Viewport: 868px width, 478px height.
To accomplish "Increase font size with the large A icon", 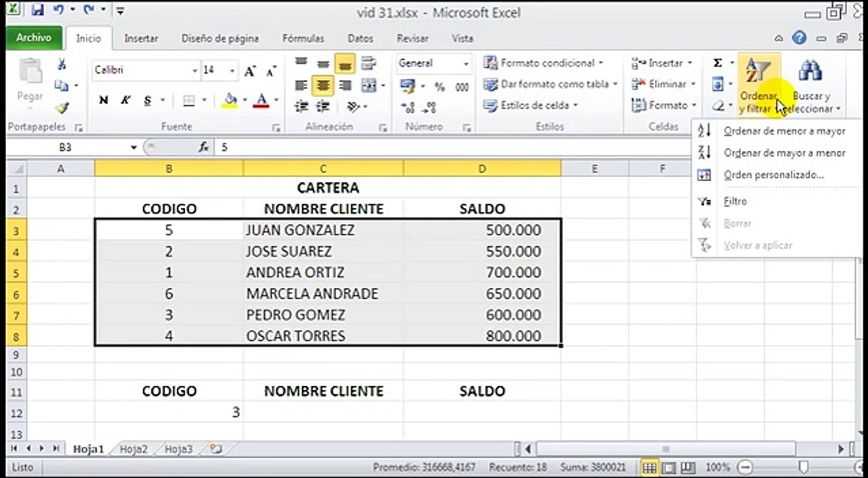I will 250,70.
